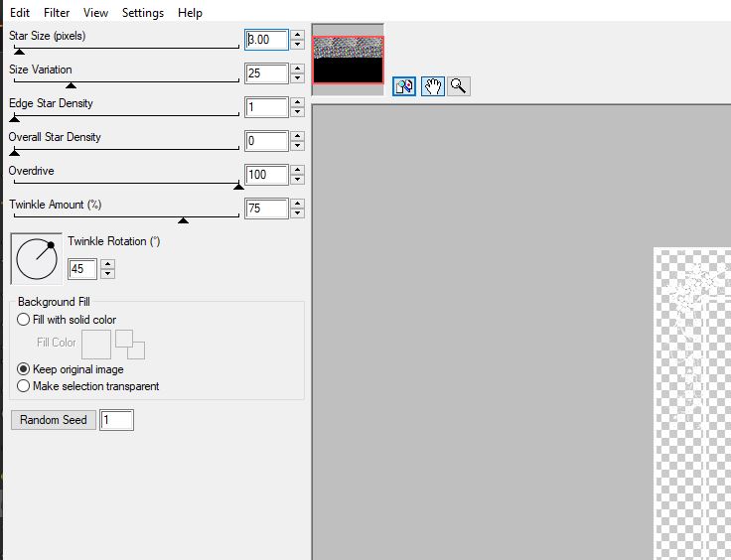The image size is (731, 560).
Task: Increase Twinkle Rotation with up arrow
Action: (x=107, y=264)
